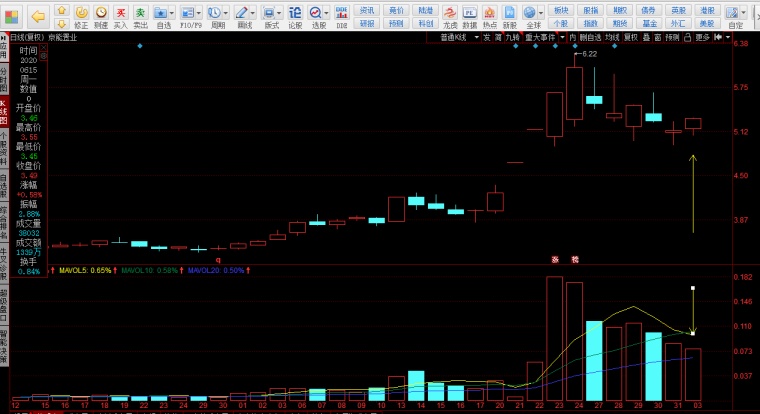This screenshot has height=414, width=760.
Task: Switch to the 个股 individual stocks tab
Action: coord(561,23)
